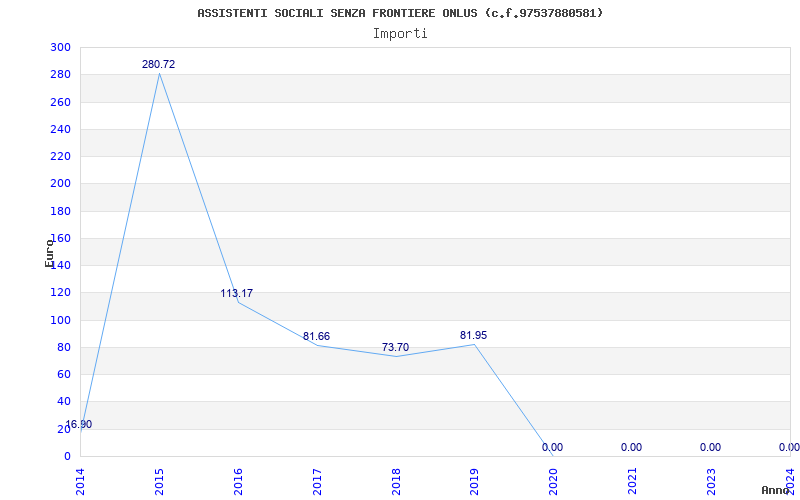Click the 0.00 data label at 2020

tap(553, 447)
